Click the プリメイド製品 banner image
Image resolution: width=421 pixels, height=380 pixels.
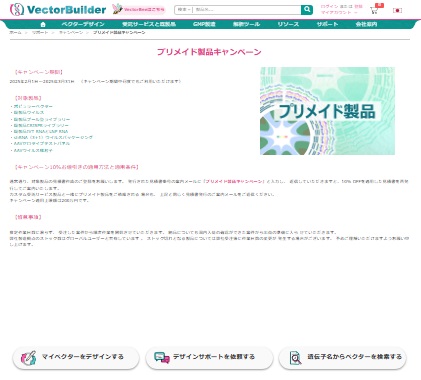(327, 111)
